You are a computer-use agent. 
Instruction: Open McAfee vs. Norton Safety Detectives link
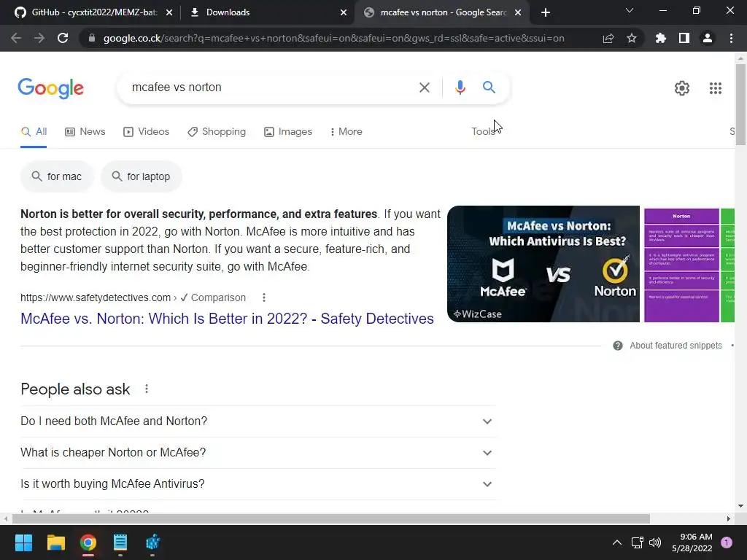tap(228, 319)
